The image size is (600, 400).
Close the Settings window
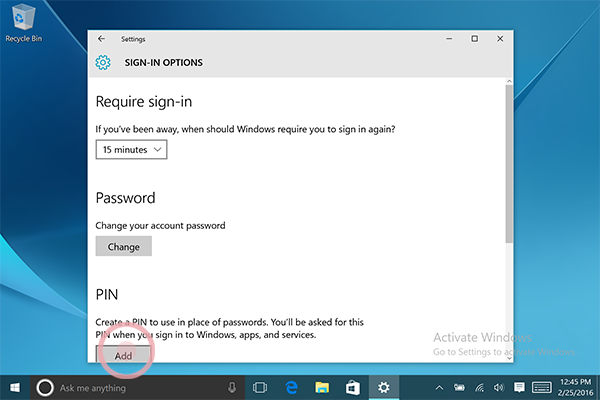[500, 39]
